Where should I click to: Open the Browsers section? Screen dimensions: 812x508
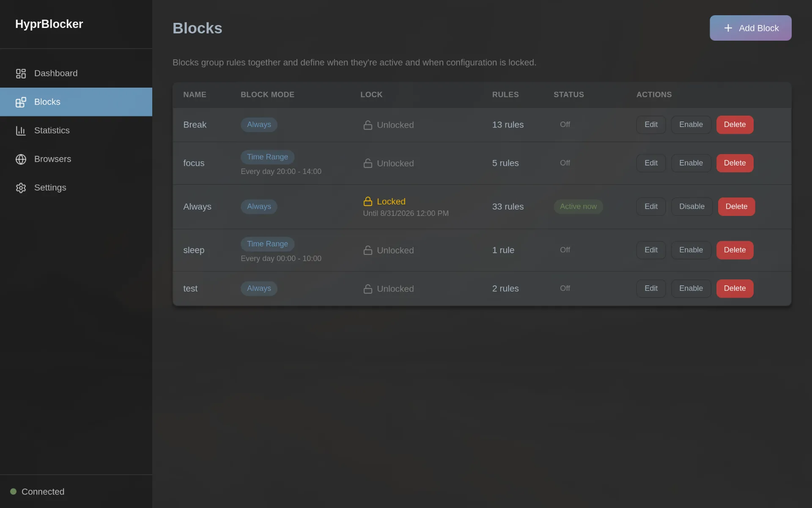[x=76, y=159]
